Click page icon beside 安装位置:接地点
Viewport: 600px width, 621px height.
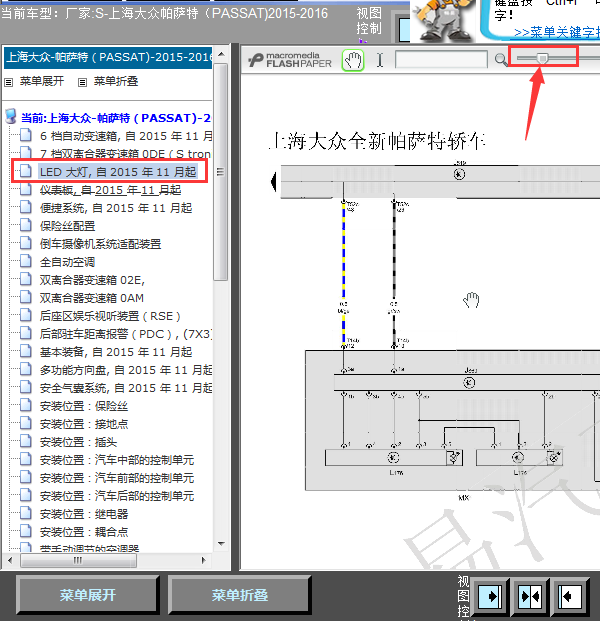click(26, 423)
